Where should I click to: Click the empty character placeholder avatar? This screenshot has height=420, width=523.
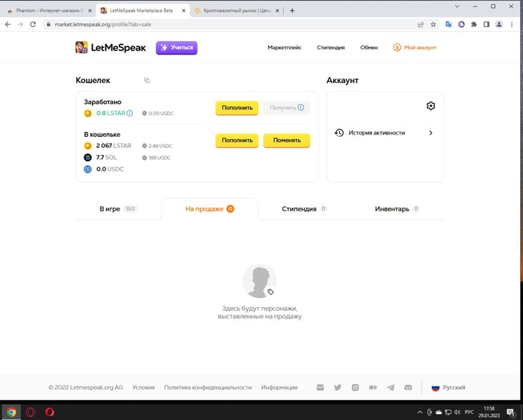(x=259, y=281)
